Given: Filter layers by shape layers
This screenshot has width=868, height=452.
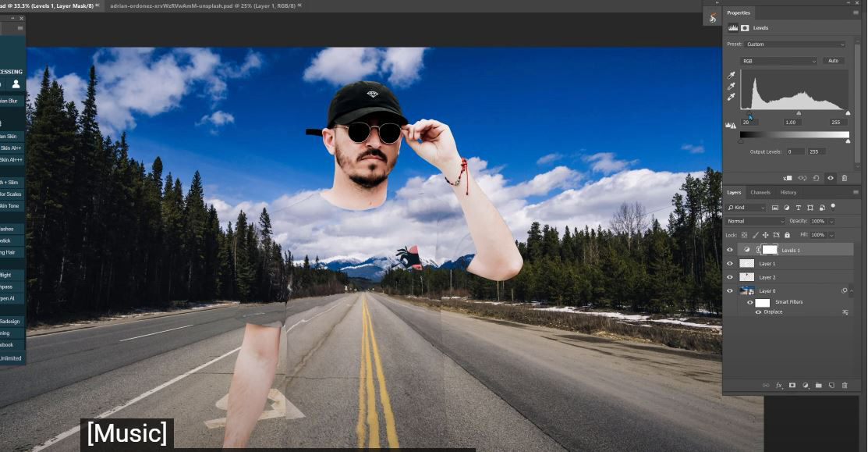Looking at the screenshot, I should tap(810, 208).
